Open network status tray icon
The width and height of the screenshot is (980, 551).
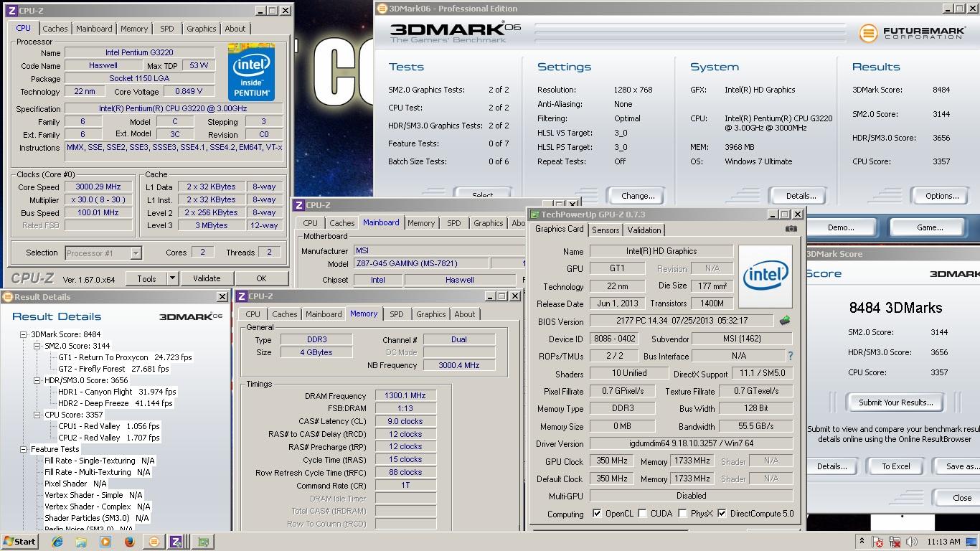click(x=895, y=542)
